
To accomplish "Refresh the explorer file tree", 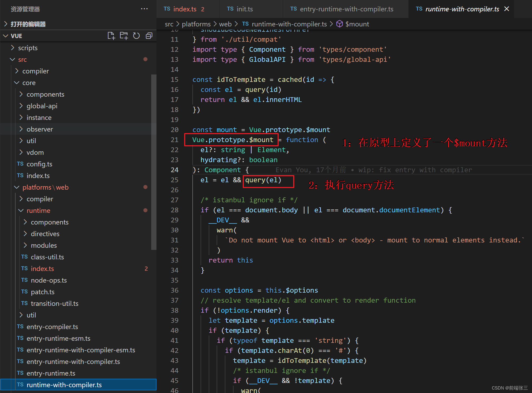I will 136,36.
